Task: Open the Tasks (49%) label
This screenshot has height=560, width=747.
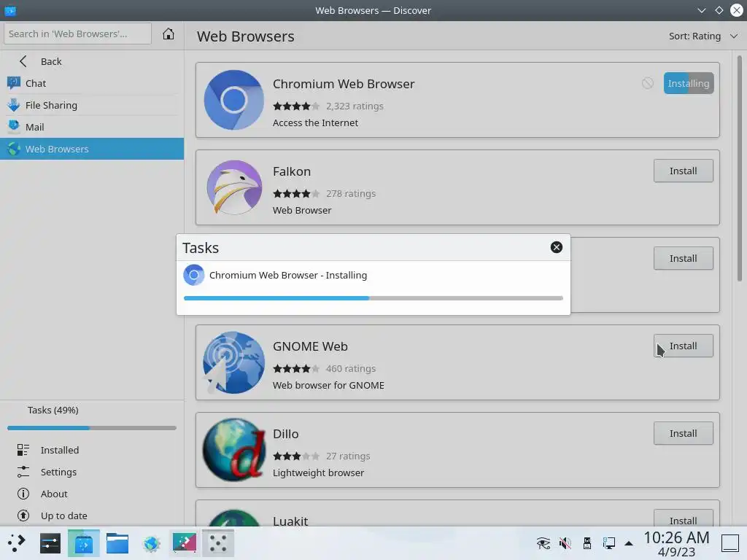Action: click(53, 410)
